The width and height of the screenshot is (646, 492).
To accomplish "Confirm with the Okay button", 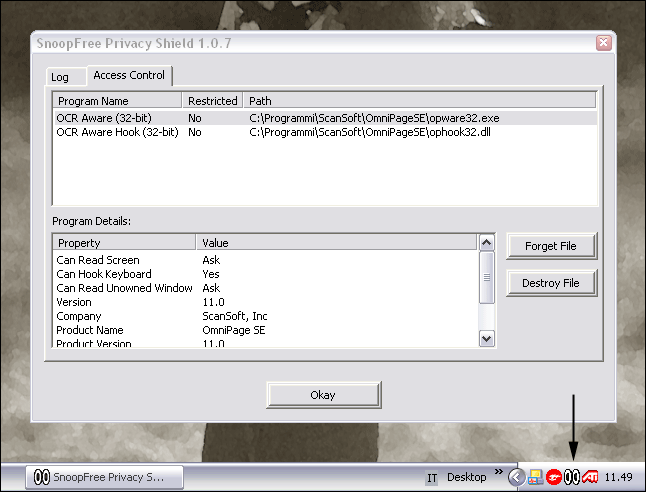I will pyautogui.click(x=323, y=395).
